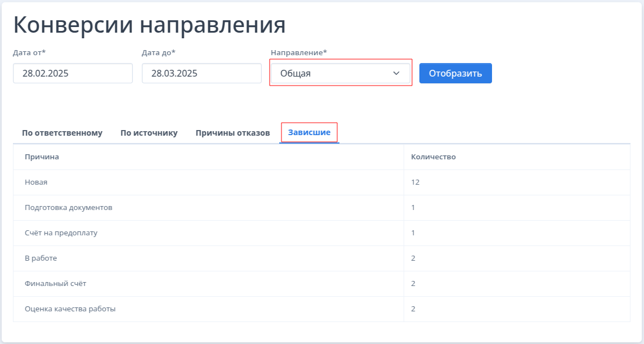Click the Дата до field with 28.03.2025

pyautogui.click(x=202, y=73)
